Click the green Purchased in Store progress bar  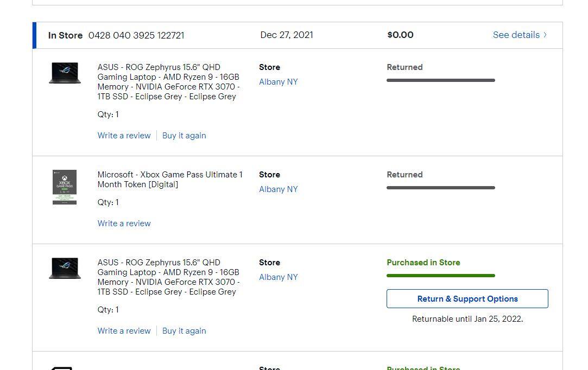[441, 275]
